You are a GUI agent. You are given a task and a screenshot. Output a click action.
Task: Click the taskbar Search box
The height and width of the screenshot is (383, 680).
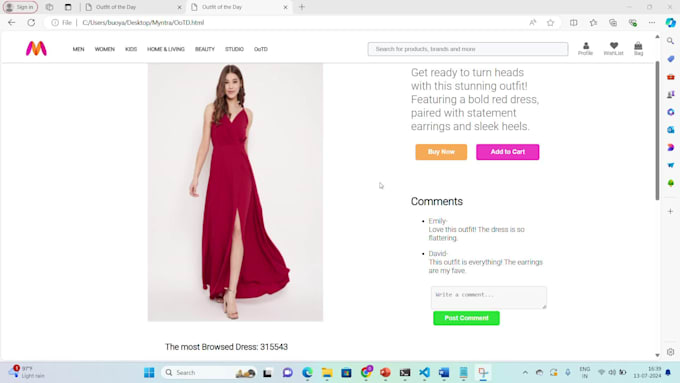pyautogui.click(x=209, y=373)
